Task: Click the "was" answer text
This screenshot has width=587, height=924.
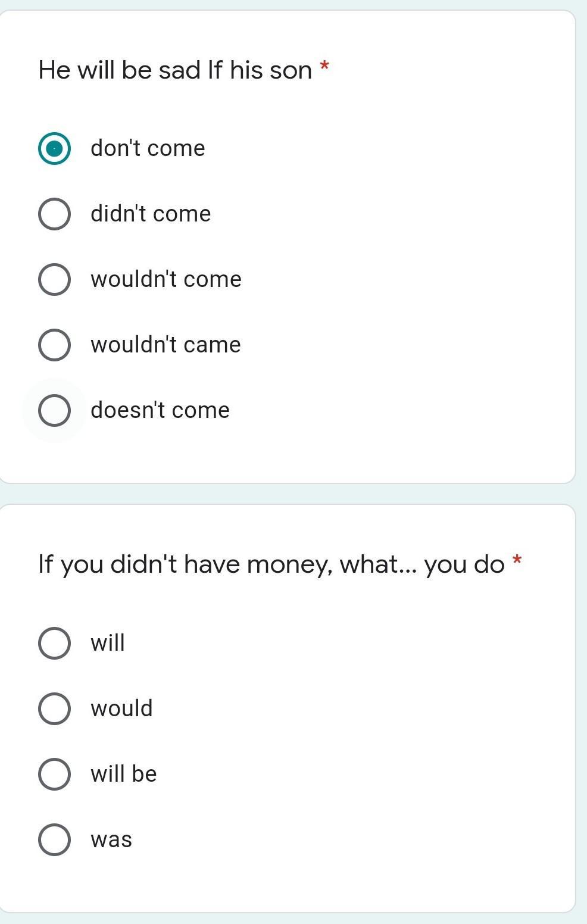Action: pos(111,839)
